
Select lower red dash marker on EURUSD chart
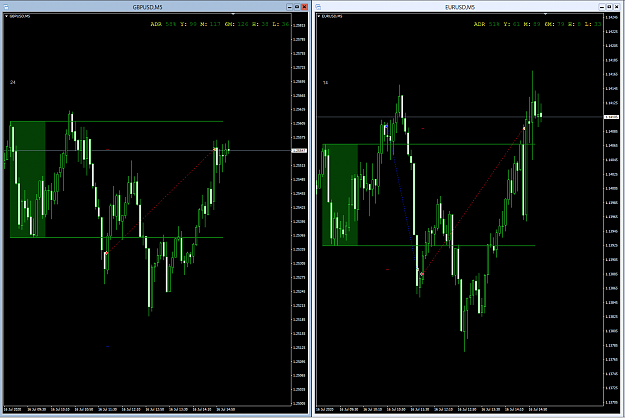click(387, 269)
